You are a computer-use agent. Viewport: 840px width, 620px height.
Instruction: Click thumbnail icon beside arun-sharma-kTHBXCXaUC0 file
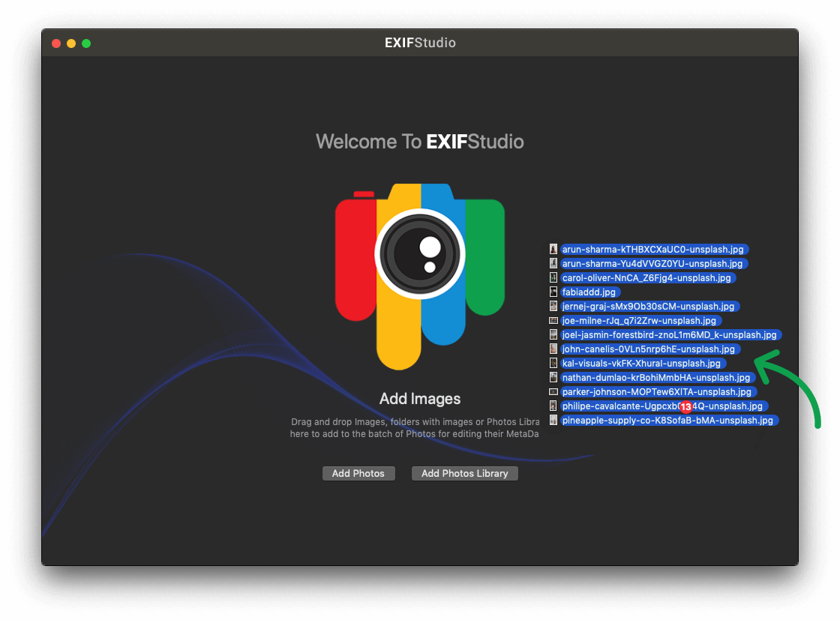point(553,249)
